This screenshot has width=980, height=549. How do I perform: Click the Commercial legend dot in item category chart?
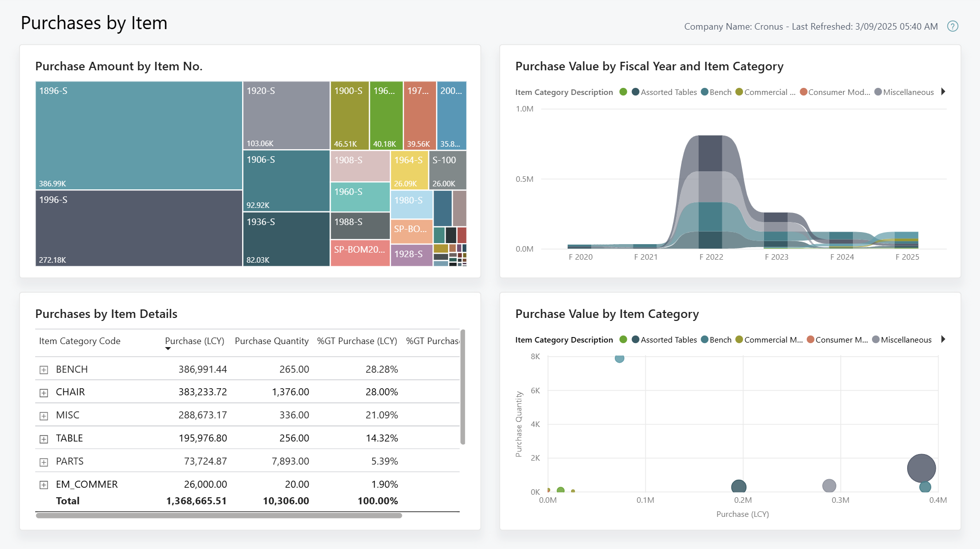(738, 340)
